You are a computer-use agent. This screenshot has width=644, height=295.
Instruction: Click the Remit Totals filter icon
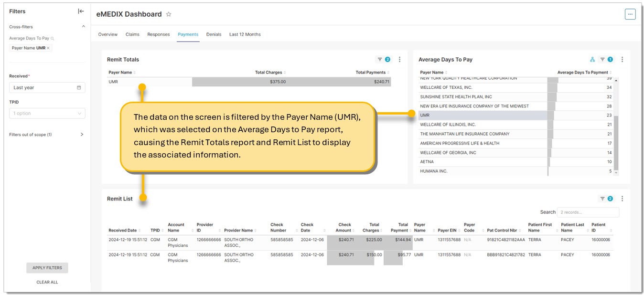click(380, 60)
